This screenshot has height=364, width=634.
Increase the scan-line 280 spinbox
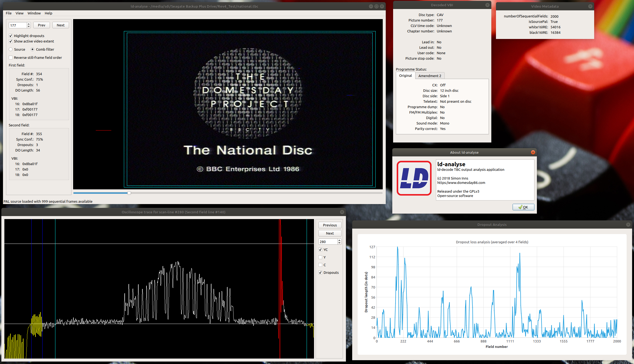point(339,240)
